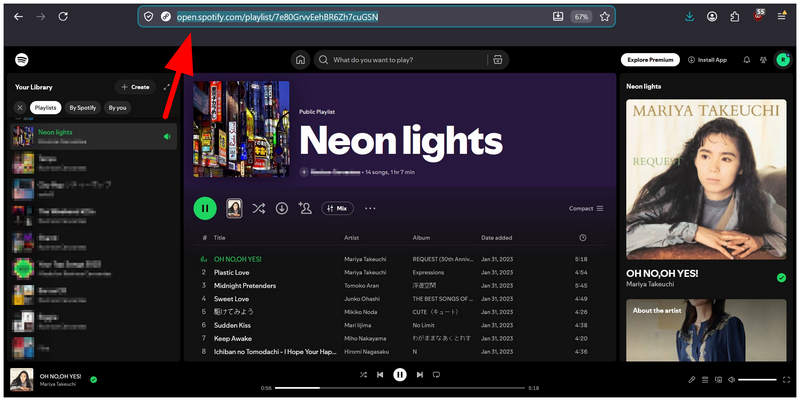Install the web app from the address bar icon

pyautogui.click(x=558, y=17)
